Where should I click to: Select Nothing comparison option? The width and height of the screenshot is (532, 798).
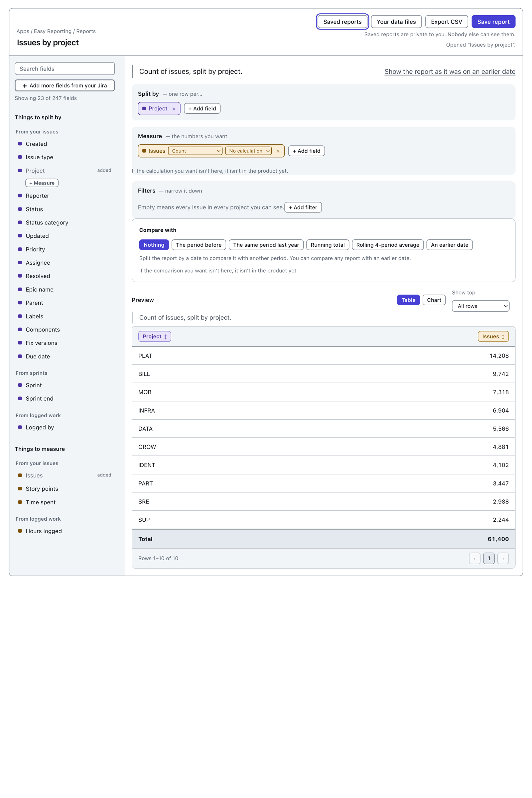tap(154, 245)
